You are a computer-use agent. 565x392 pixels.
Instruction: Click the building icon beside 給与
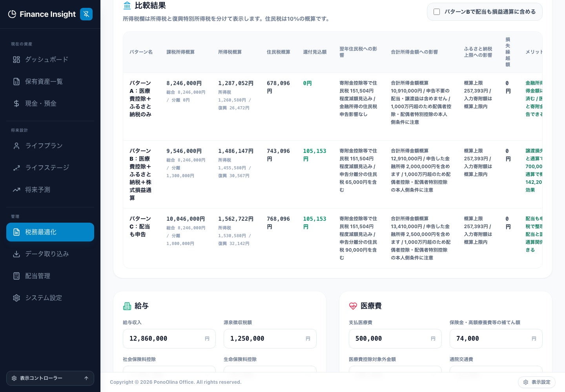127,306
